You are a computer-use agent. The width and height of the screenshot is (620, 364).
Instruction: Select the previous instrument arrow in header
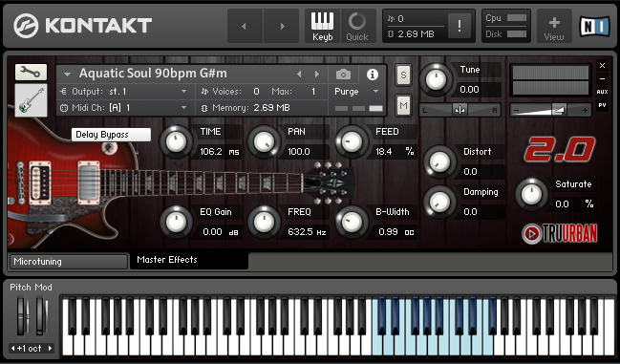(x=299, y=74)
